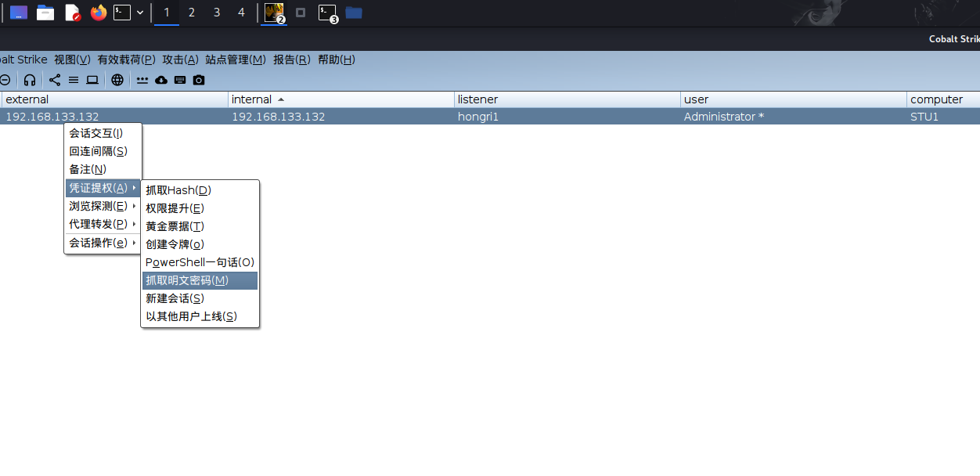This screenshot has height=476, width=980.
Task: Expand the terminal launcher dropdown arrow
Action: point(140,13)
